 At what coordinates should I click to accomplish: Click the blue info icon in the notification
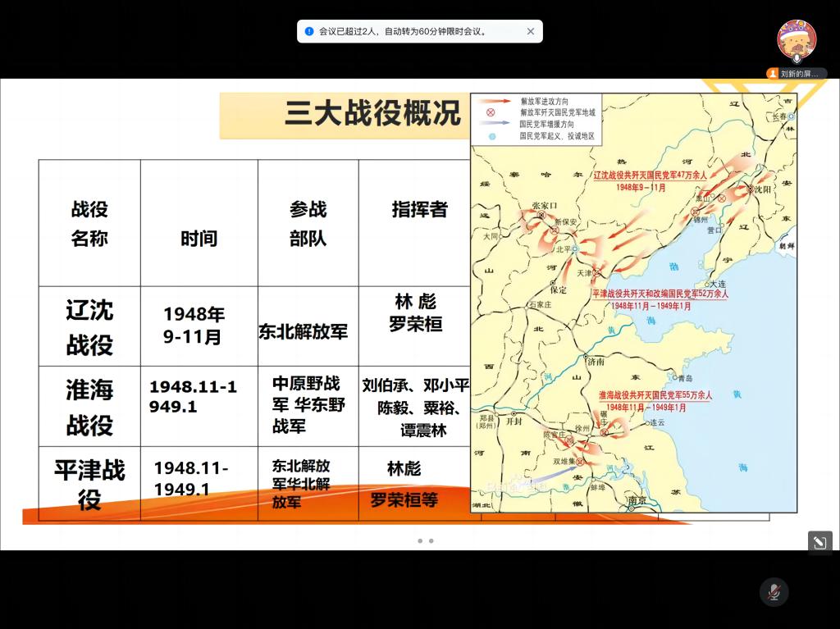coord(309,32)
